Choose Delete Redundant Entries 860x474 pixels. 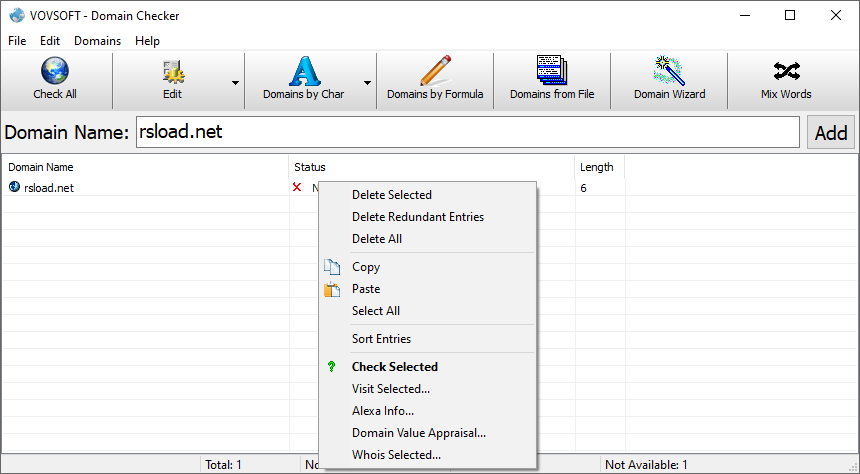[x=427, y=217]
